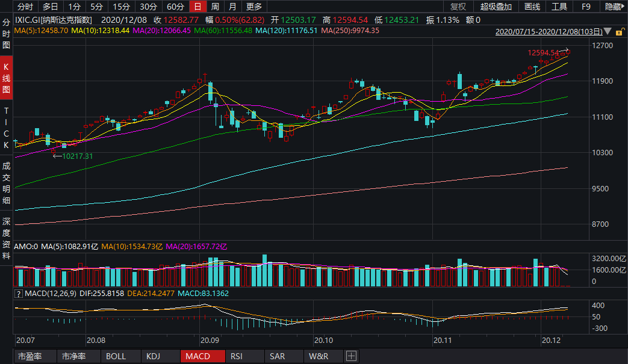Toggle 隐藏 to hide the side panel
628x364 pixels.
pyautogui.click(x=614, y=7)
